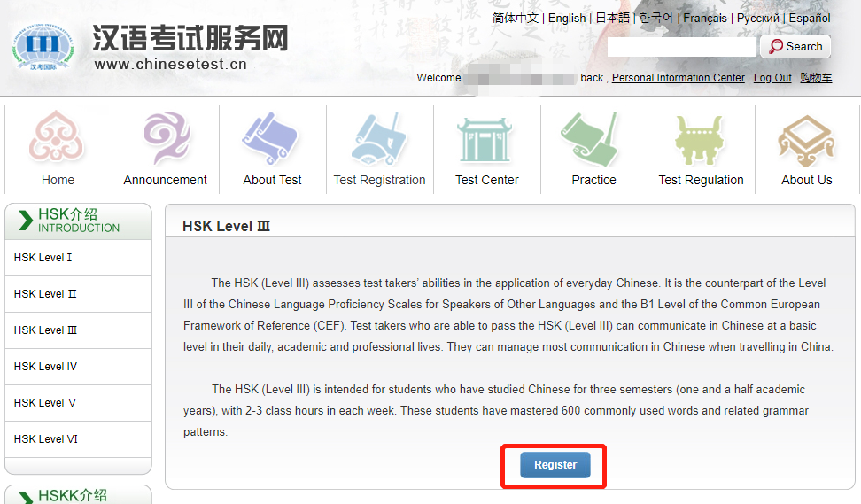Open HSK Level VI sidebar item
Viewport: 861px width, 504px height.
(x=46, y=439)
